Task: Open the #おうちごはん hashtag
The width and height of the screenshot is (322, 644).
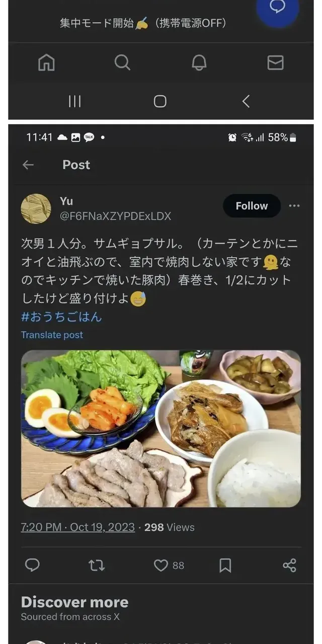Action: point(61,317)
